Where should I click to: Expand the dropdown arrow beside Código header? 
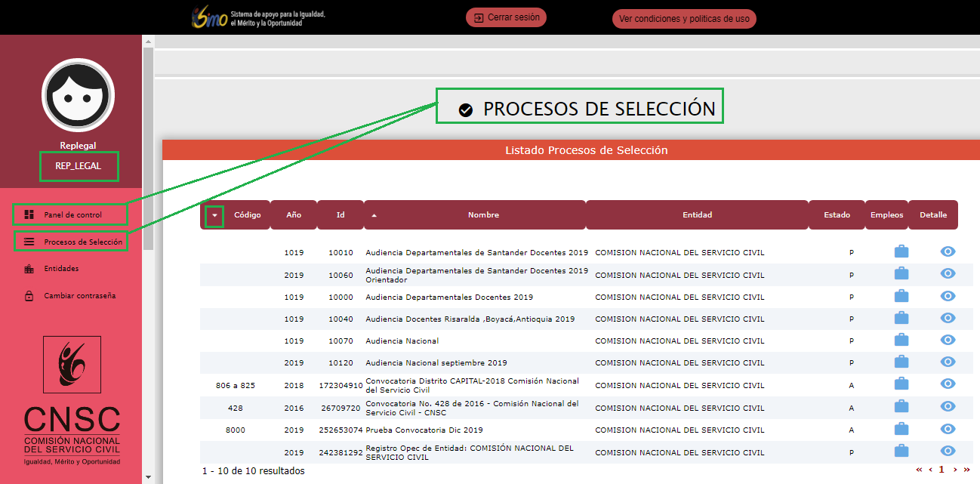(x=215, y=215)
